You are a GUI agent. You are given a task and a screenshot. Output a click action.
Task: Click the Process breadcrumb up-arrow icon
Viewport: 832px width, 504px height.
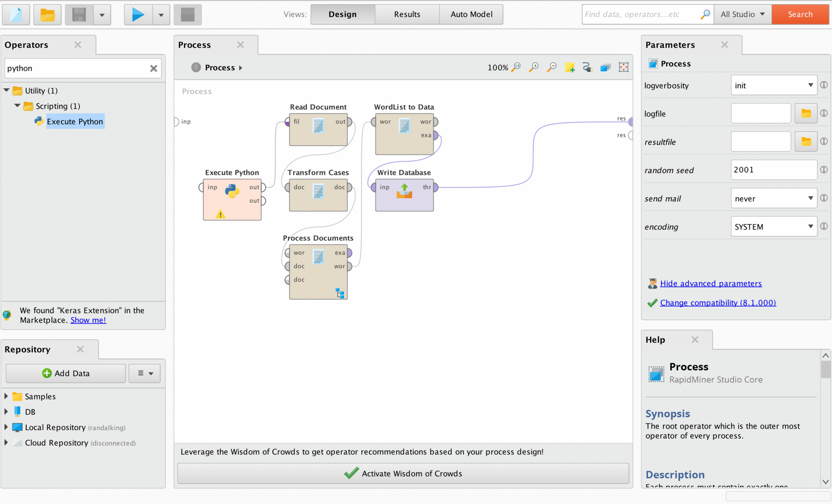coord(196,67)
